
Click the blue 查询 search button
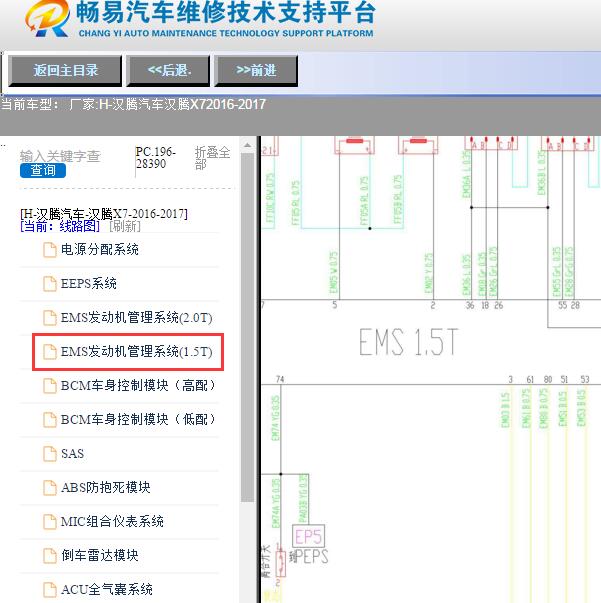(43, 170)
